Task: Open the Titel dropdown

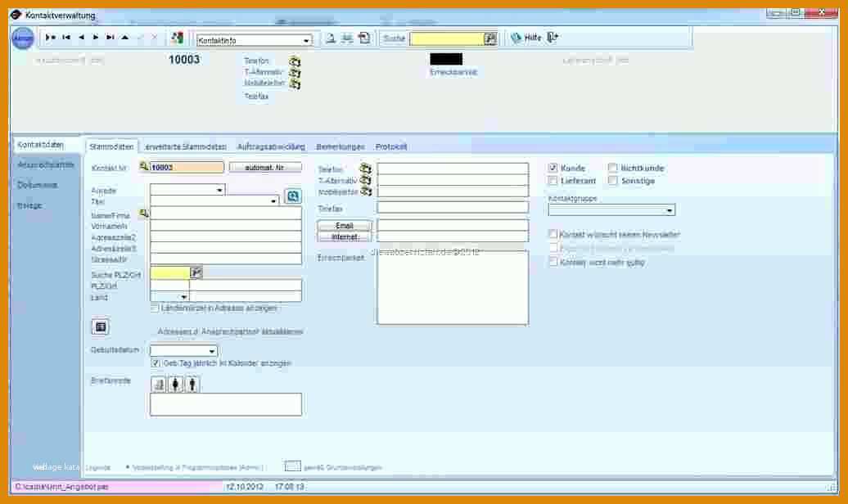Action: click(x=273, y=201)
